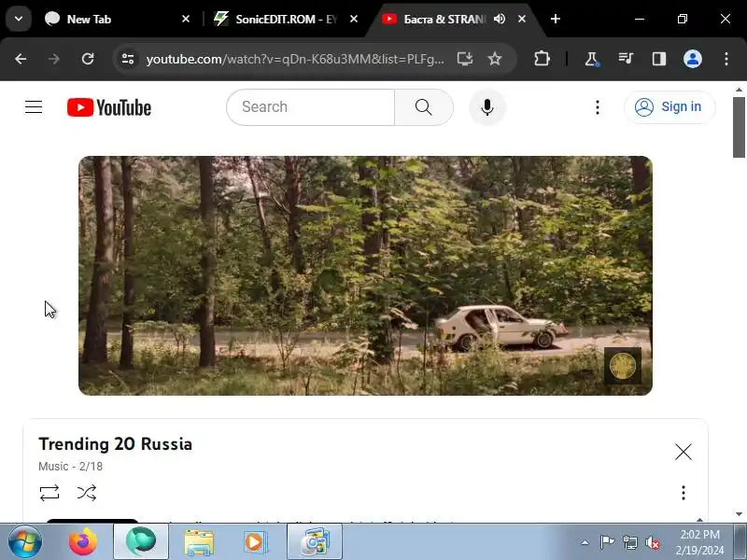Mute the YouTube tab via speaker icon
The height and width of the screenshot is (560, 747).
(x=500, y=19)
